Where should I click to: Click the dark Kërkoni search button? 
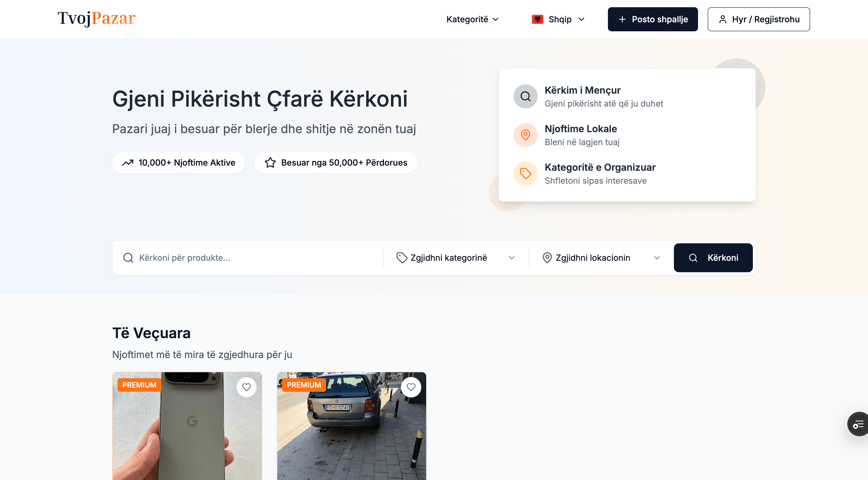[x=713, y=258]
